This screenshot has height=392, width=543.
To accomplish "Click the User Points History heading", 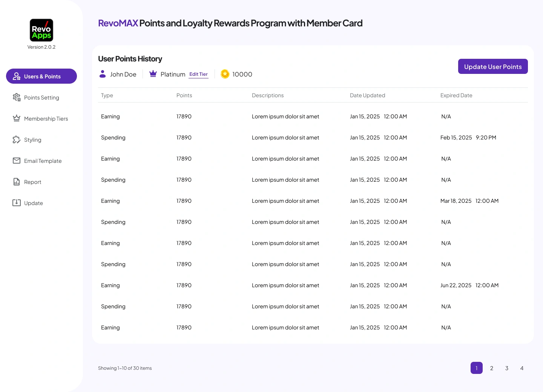I will tap(130, 59).
